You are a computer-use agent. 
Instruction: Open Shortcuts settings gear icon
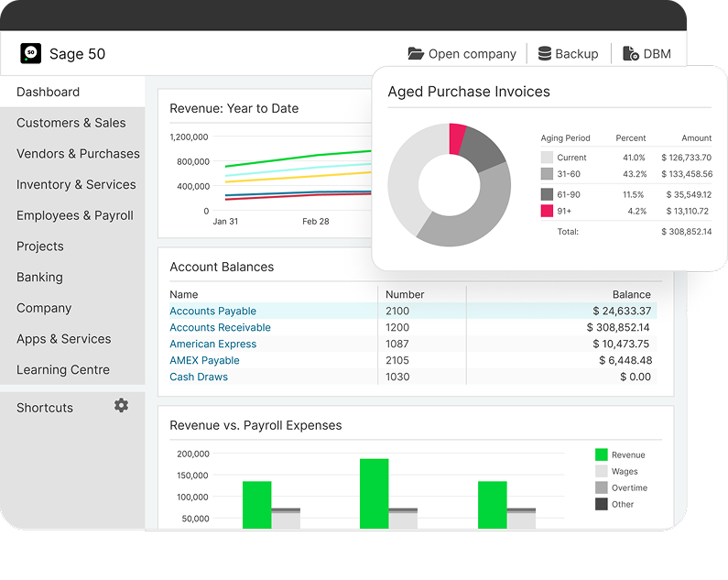tap(121, 405)
